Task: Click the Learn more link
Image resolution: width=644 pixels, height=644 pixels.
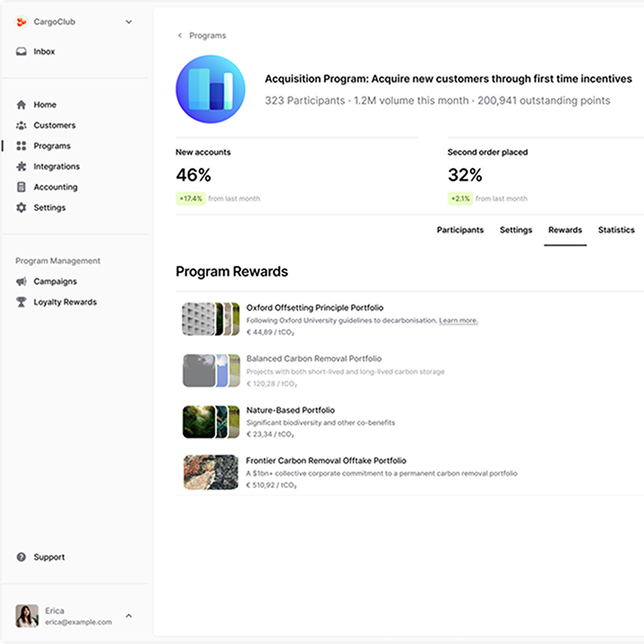Action: coord(458,320)
